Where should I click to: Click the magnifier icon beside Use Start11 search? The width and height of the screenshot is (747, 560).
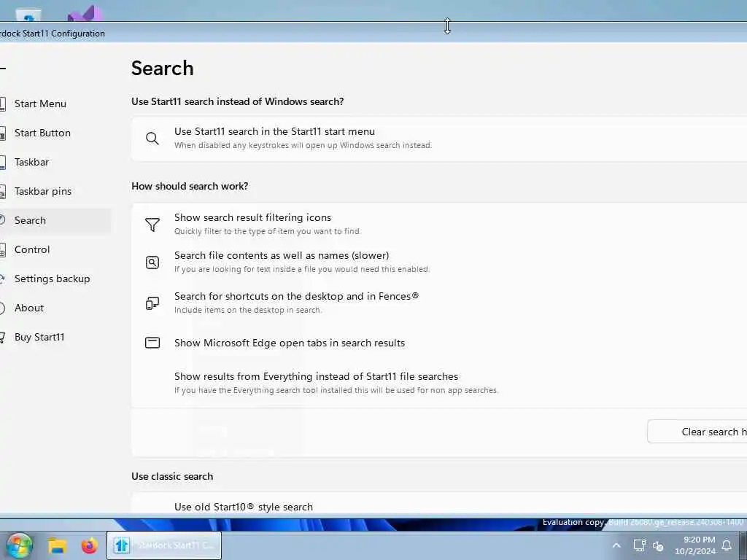152,139
